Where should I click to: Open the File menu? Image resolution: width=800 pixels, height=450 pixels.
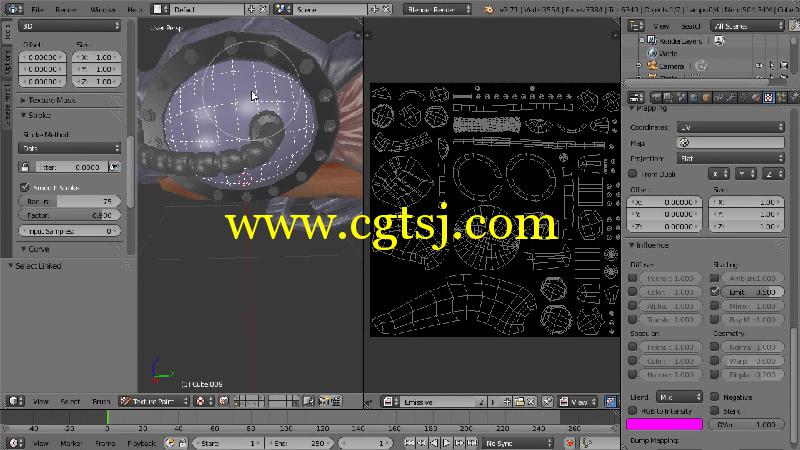37,9
